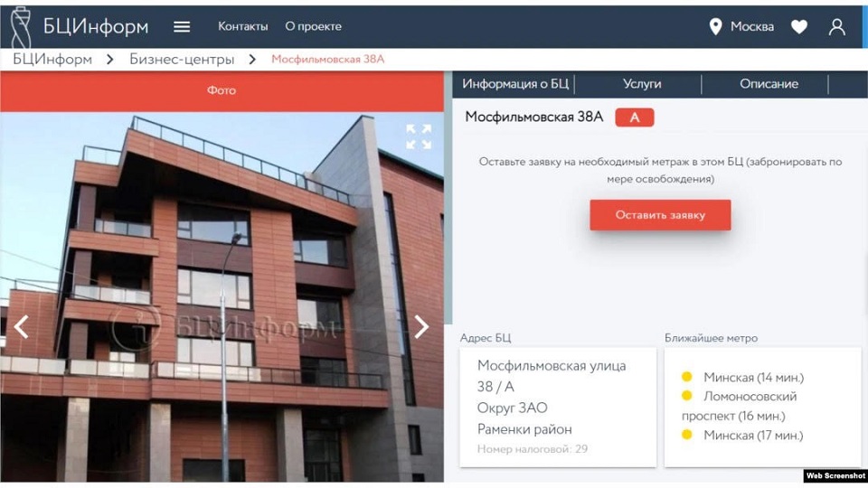Go to Бизнес-центры breadcrumb link

[x=182, y=60]
